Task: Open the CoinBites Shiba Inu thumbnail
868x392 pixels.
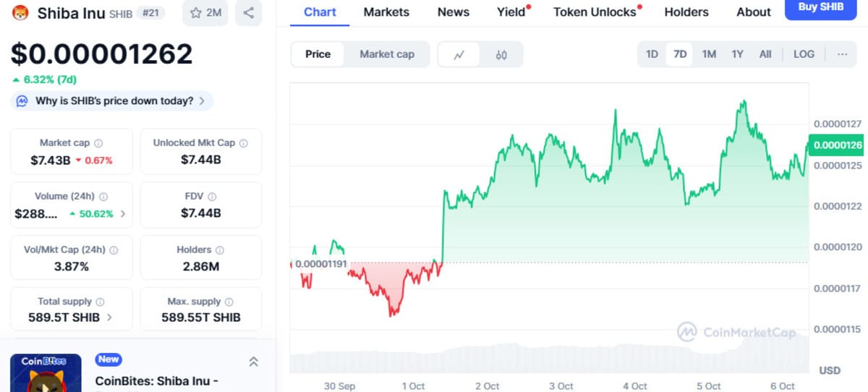Action: click(46, 372)
